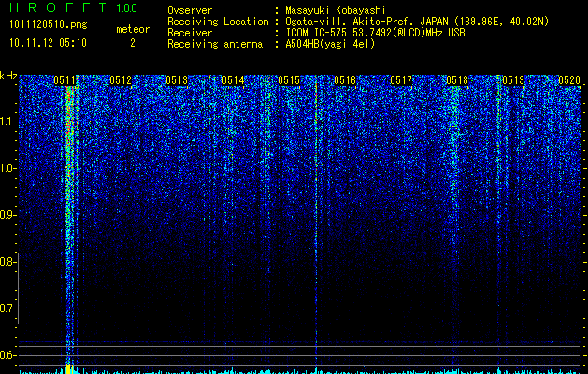The height and width of the screenshot is (374, 588).
Task: Click the Ogata-vill. Akita-Pref. JAPAN location text
Action: [417, 22]
